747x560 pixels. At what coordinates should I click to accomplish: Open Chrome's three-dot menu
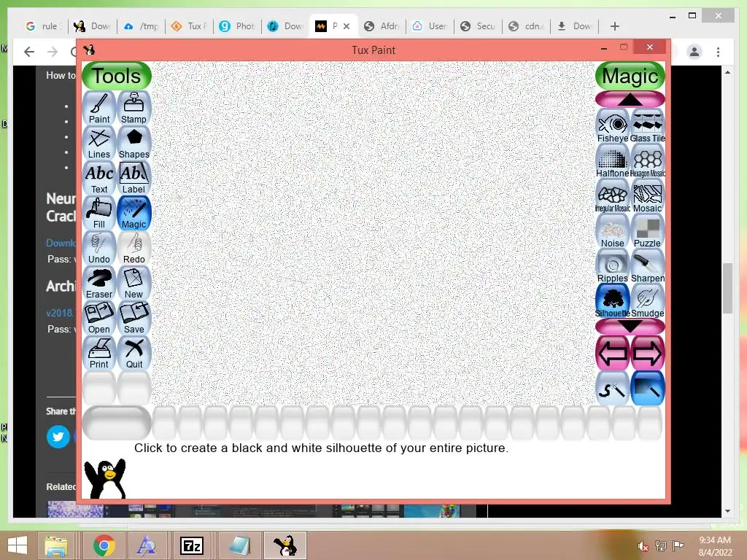718,52
